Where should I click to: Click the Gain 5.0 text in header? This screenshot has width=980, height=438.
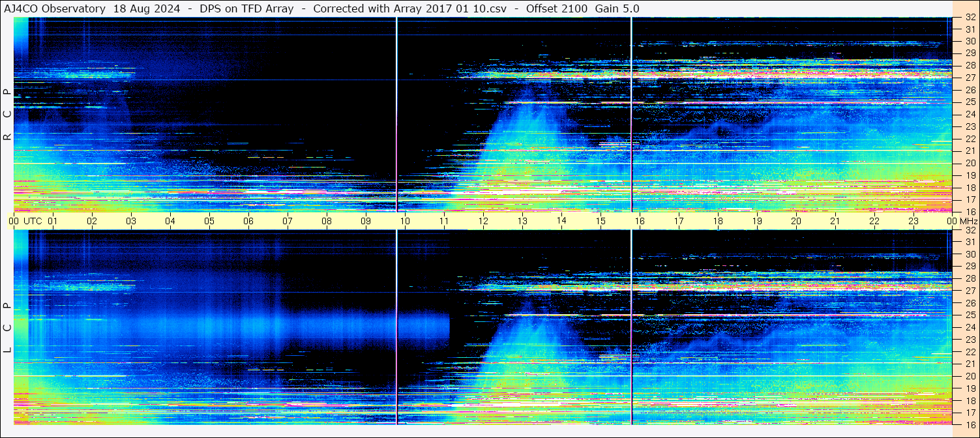pos(617,8)
